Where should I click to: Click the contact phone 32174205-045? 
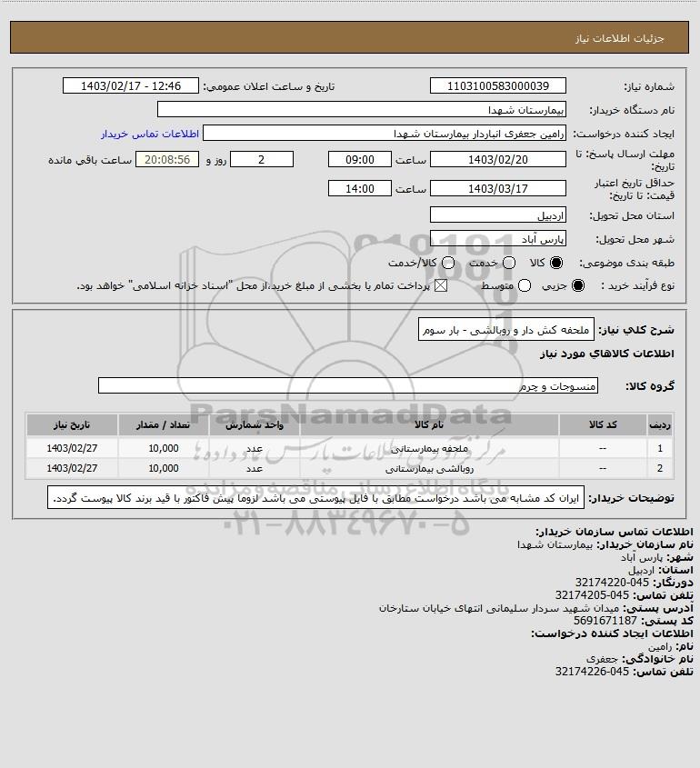pos(592,595)
